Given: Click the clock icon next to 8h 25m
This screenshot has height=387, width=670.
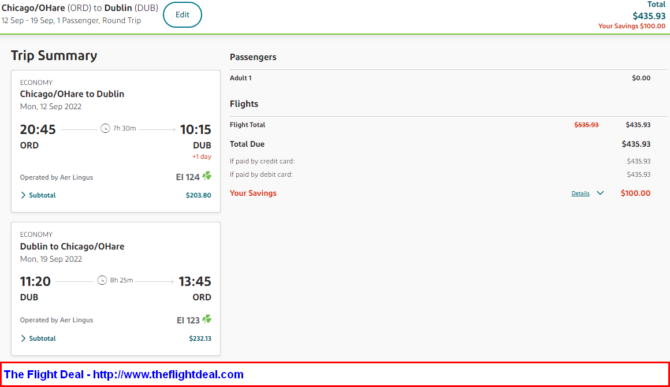Looking at the screenshot, I should [102, 280].
